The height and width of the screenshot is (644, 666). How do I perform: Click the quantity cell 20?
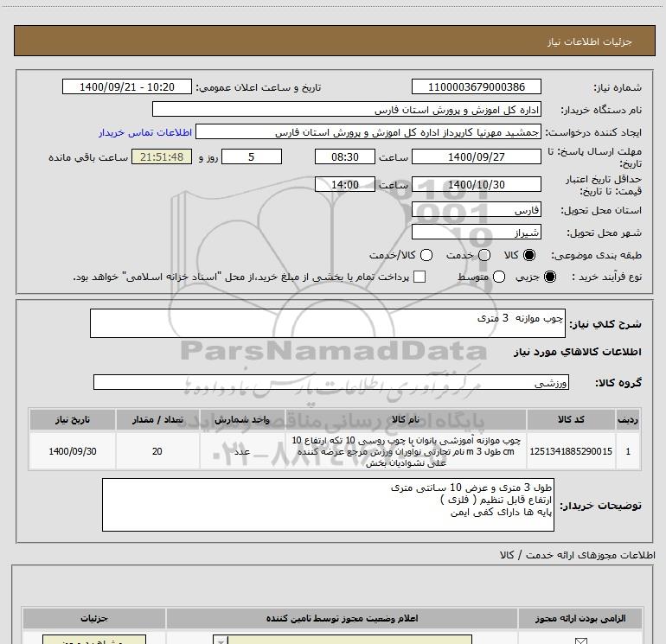pos(157,451)
